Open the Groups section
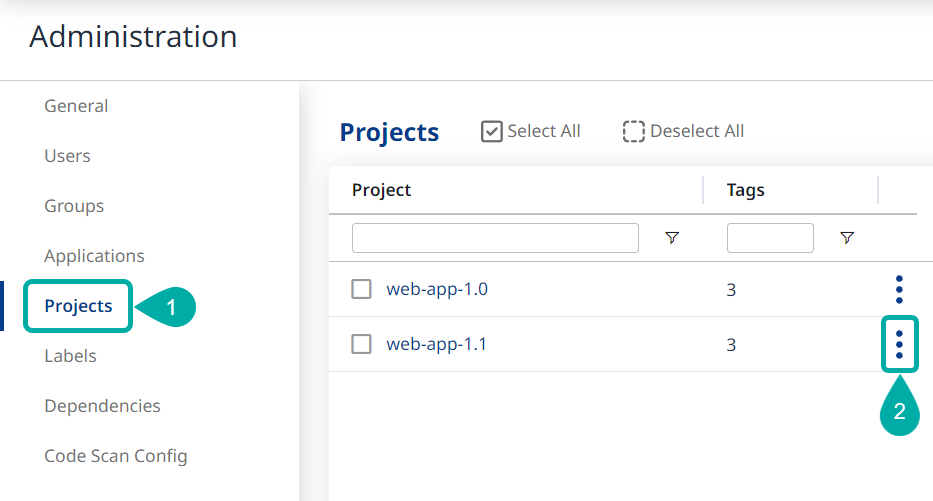This screenshot has height=501, width=933. 74,206
